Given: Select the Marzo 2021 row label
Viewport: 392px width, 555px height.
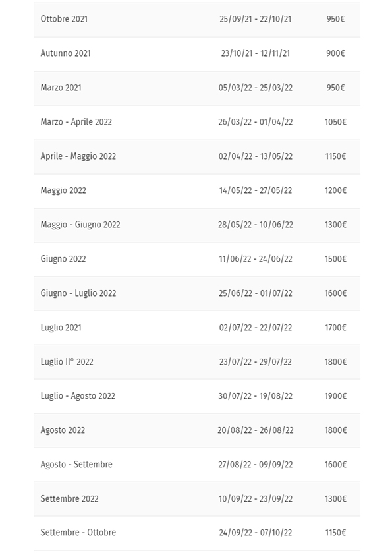Looking at the screenshot, I should 61,88.
